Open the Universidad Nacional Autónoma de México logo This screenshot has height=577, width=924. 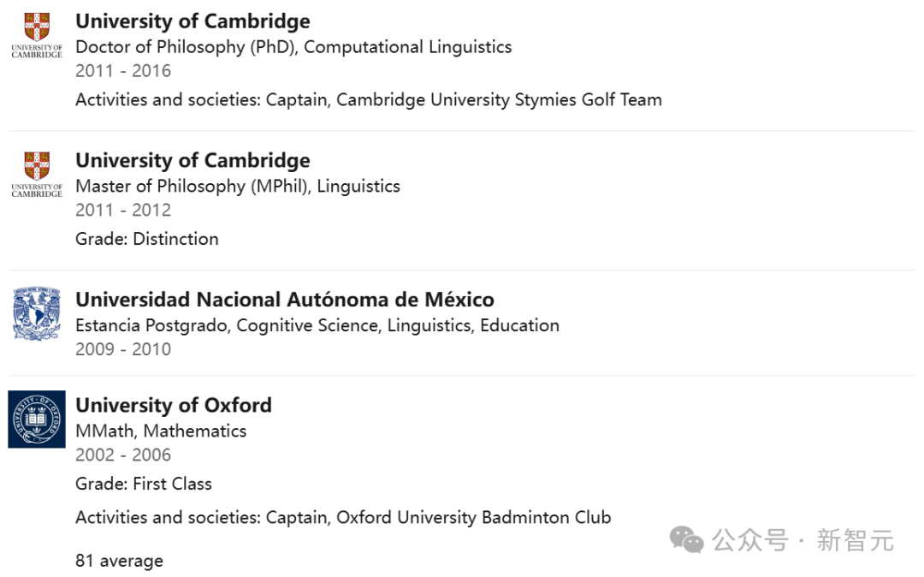click(37, 314)
